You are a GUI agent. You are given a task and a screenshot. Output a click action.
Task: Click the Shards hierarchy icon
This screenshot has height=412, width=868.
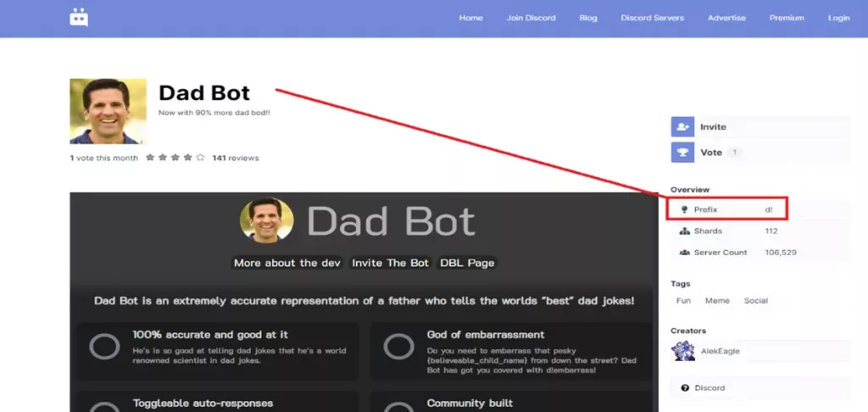tap(684, 231)
